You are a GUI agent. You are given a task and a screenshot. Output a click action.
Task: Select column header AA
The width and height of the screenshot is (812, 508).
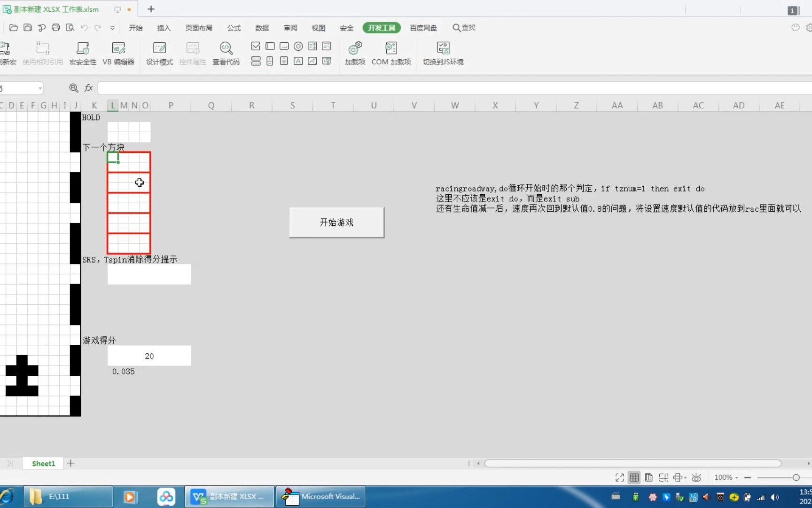tap(617, 105)
